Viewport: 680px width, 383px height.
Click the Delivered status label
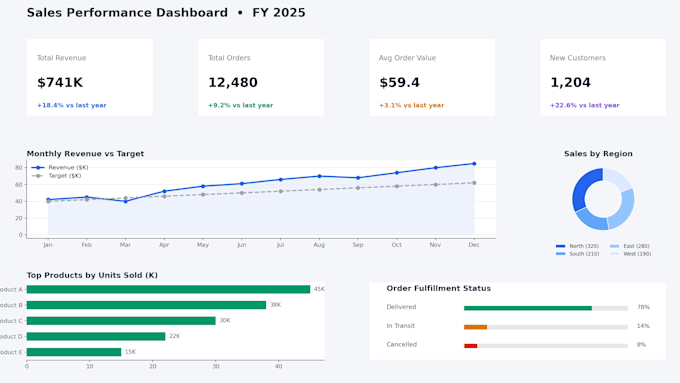pyautogui.click(x=401, y=307)
